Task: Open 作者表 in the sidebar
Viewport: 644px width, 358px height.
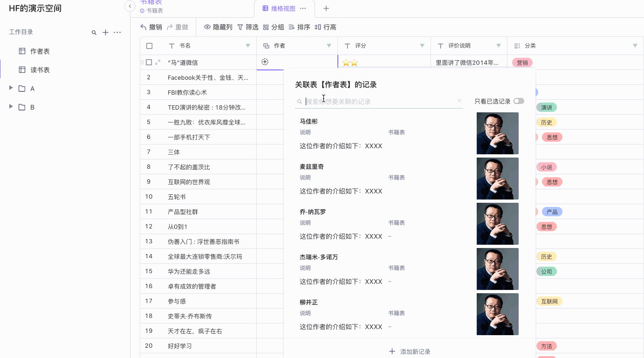Action: (40, 51)
